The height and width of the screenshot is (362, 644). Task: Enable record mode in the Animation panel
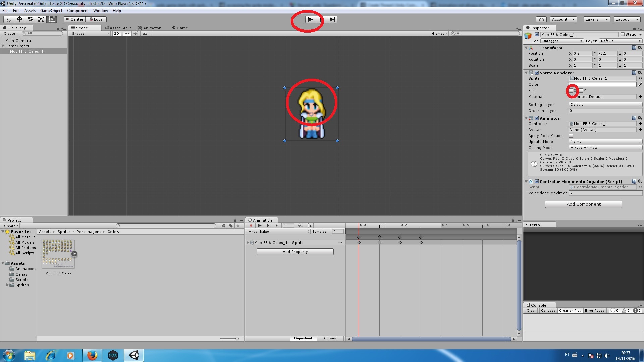pos(250,225)
